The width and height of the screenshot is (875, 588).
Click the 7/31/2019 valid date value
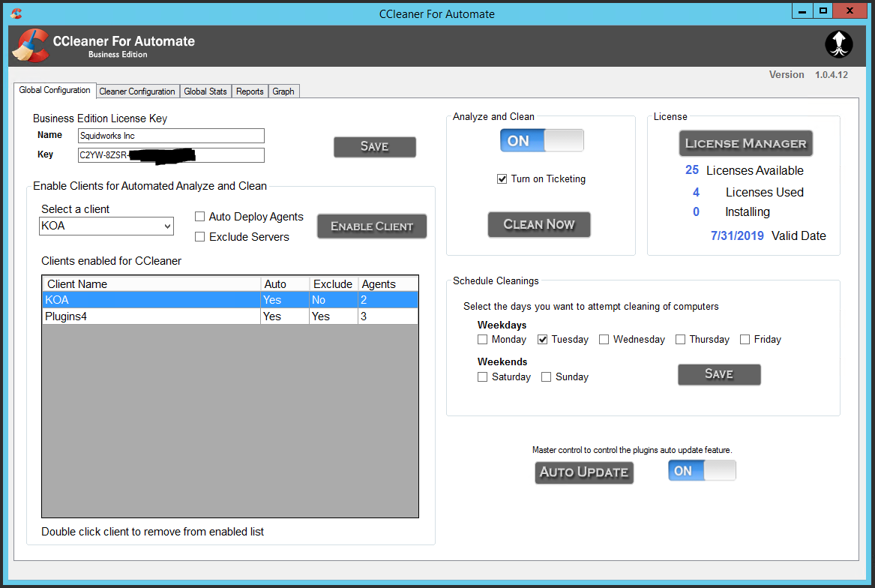tap(737, 235)
